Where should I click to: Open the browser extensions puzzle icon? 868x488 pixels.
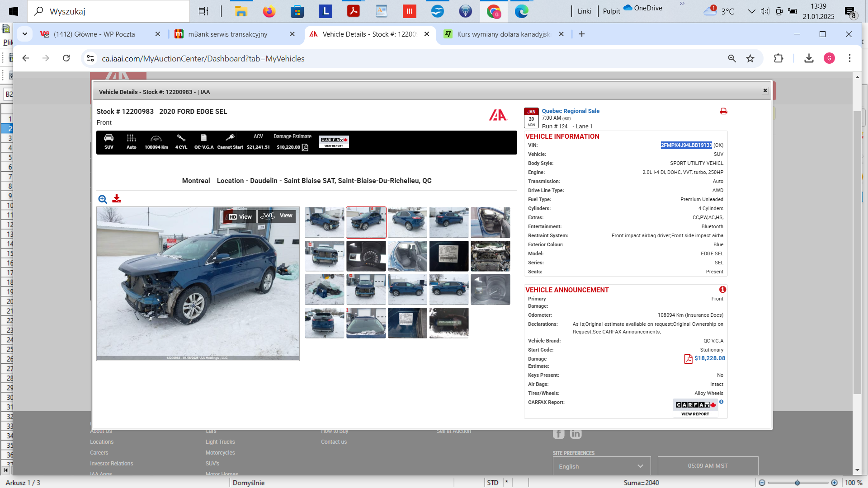click(778, 58)
